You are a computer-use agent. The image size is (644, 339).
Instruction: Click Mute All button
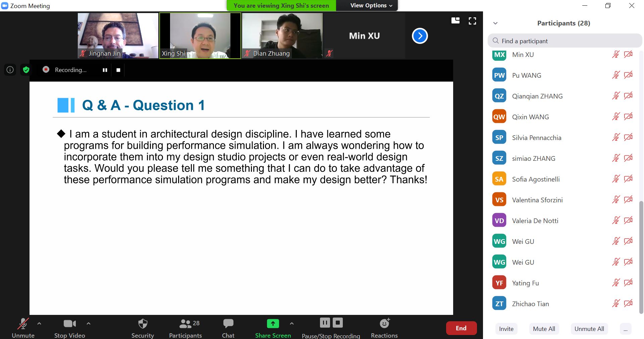pyautogui.click(x=544, y=329)
